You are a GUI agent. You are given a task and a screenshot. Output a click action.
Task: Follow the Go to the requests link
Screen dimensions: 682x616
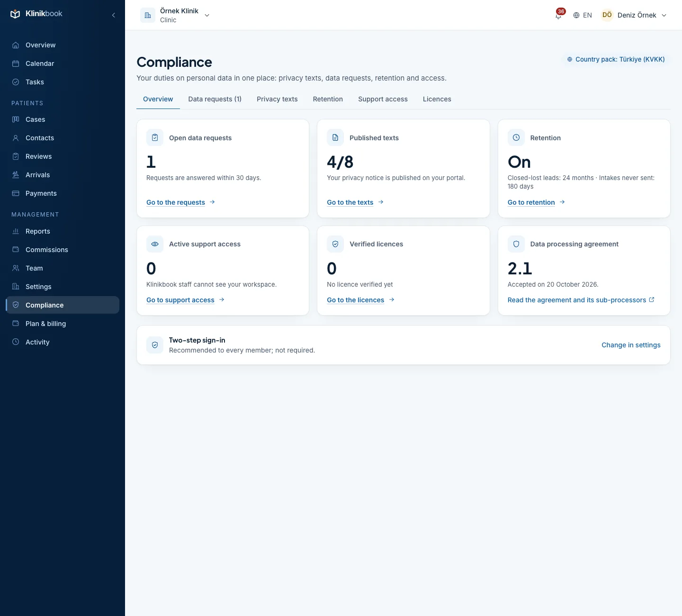click(180, 202)
